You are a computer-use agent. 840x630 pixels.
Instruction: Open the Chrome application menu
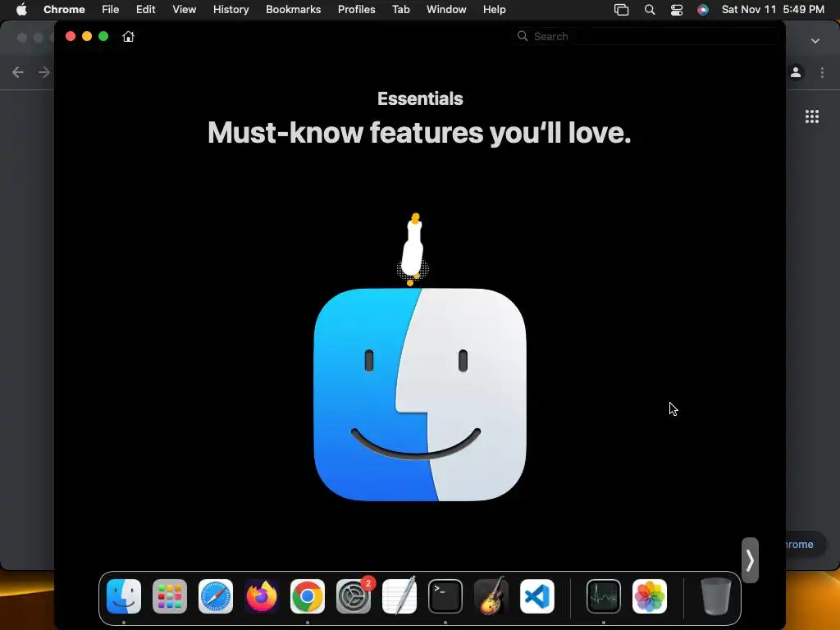click(64, 10)
